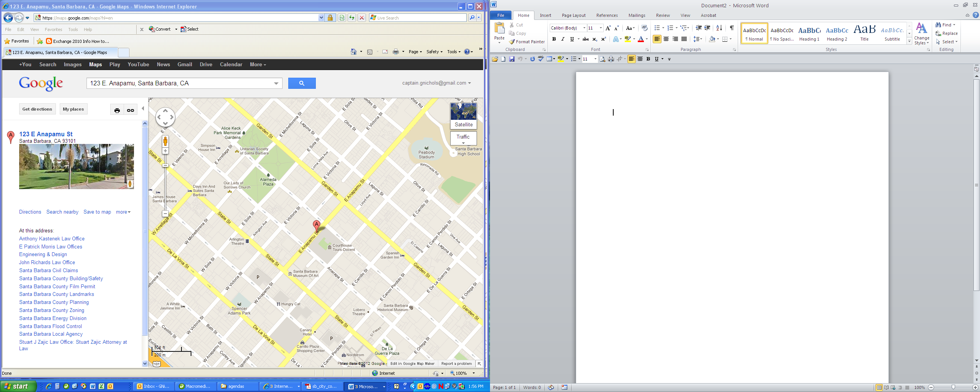The width and height of the screenshot is (980, 392).
Task: Click the Report a problem link on map
Action: (456, 364)
